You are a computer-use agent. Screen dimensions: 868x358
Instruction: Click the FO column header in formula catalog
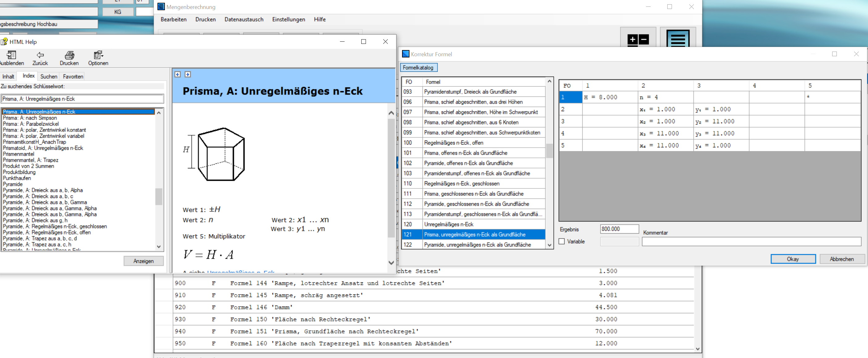412,82
